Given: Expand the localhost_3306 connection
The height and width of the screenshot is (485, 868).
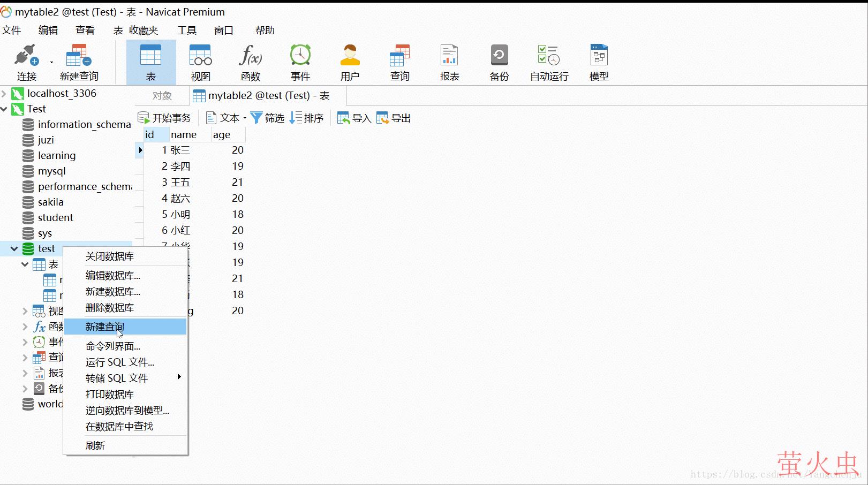Looking at the screenshot, I should click(4, 94).
